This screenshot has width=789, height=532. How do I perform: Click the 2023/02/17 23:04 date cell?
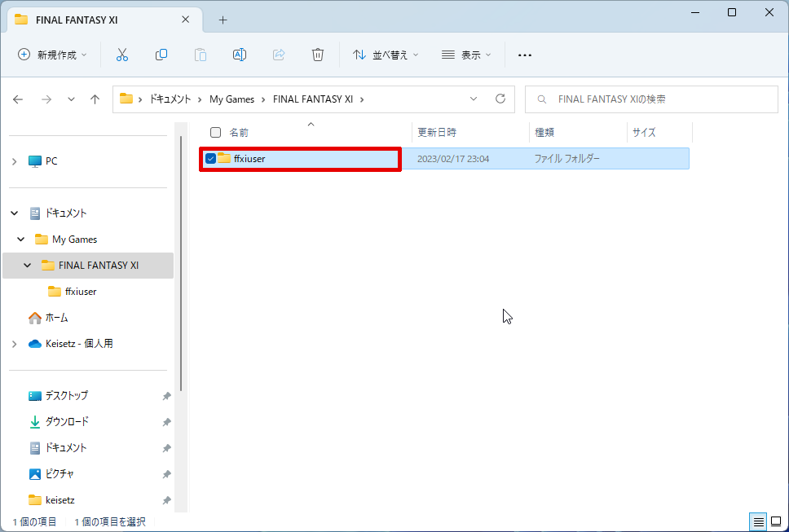pos(453,159)
